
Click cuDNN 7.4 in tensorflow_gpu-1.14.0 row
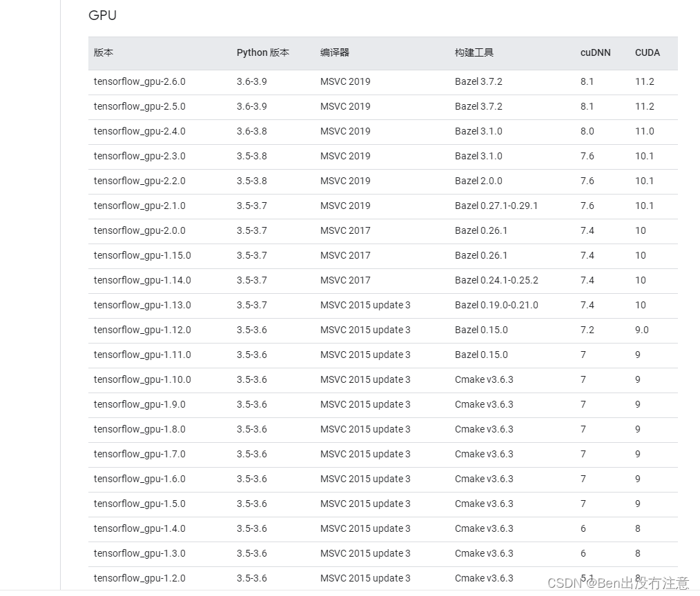(587, 281)
